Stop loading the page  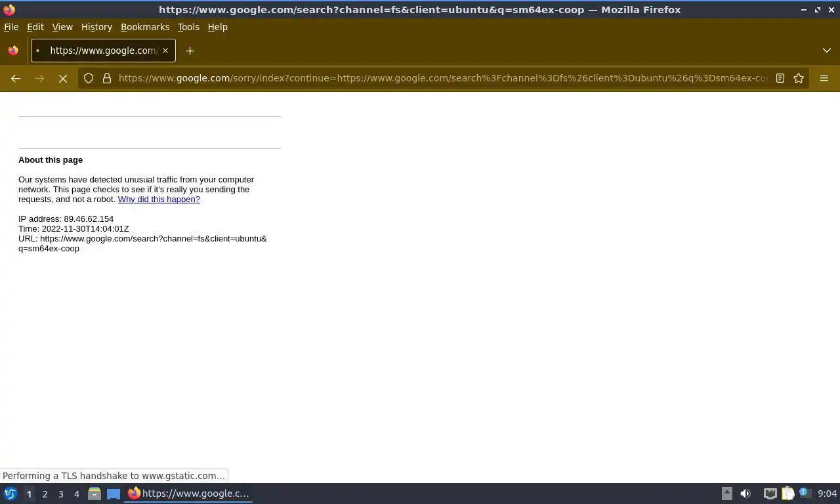[x=63, y=78]
